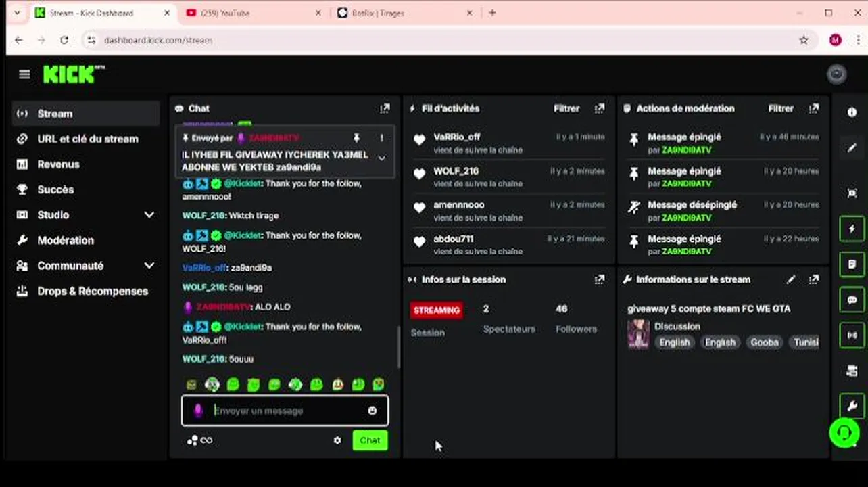Image resolution: width=868 pixels, height=487 pixels.
Task: Pop out the Chat panel
Action: point(385,108)
